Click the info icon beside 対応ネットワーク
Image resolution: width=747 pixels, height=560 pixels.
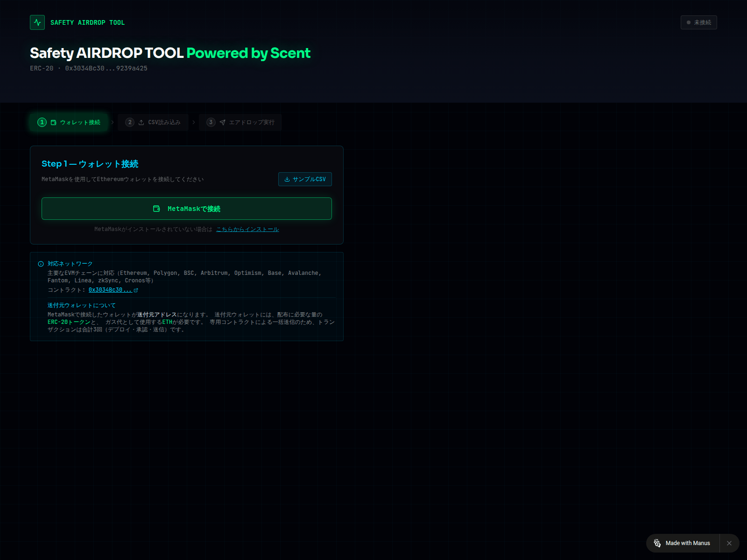pos(41,264)
